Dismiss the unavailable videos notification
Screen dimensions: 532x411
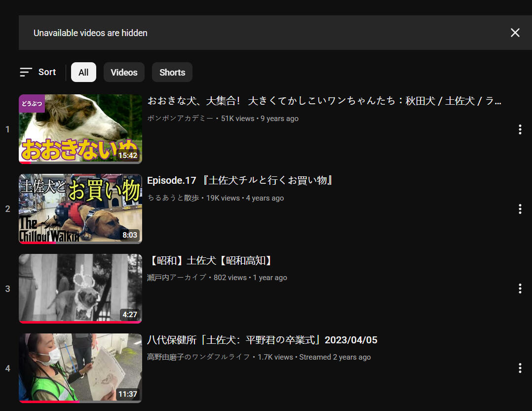pyautogui.click(x=515, y=33)
